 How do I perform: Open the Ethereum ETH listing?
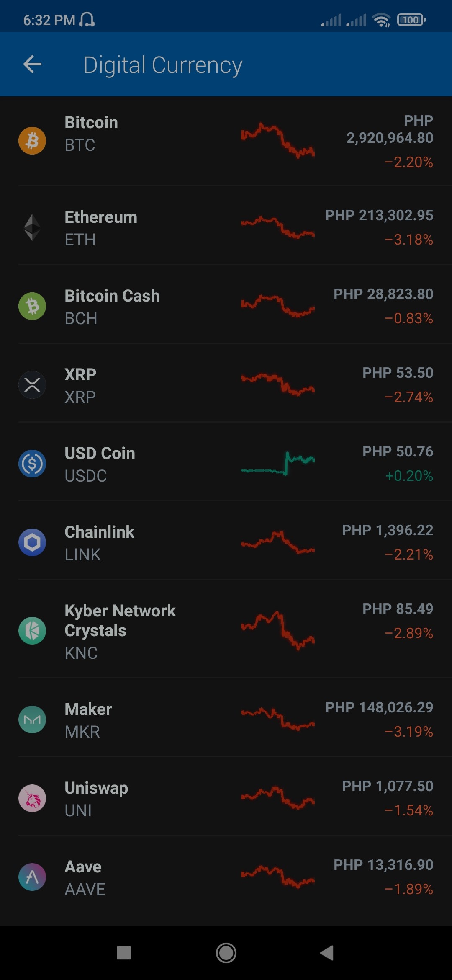[x=226, y=228]
